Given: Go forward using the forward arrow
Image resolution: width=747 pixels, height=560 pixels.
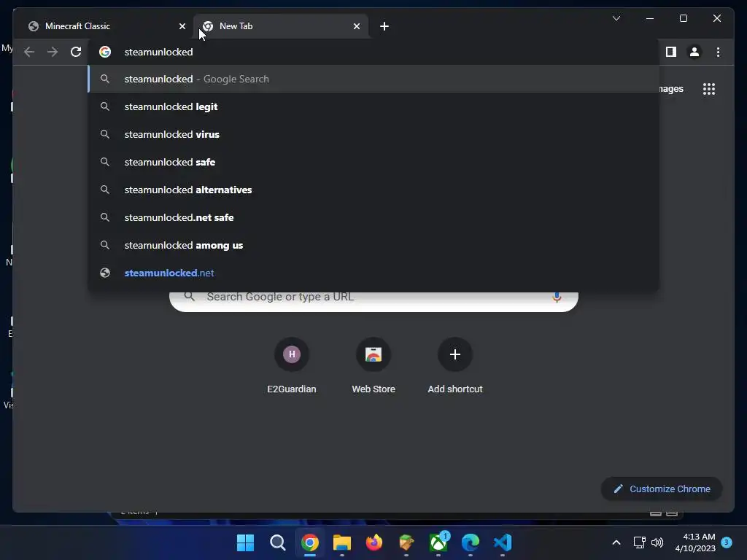Looking at the screenshot, I should [x=53, y=52].
